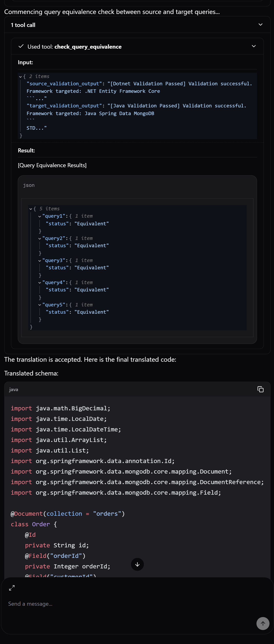This screenshot has width=274, height=644.
Task: Send the message with the up-arrow button
Action: click(263, 624)
